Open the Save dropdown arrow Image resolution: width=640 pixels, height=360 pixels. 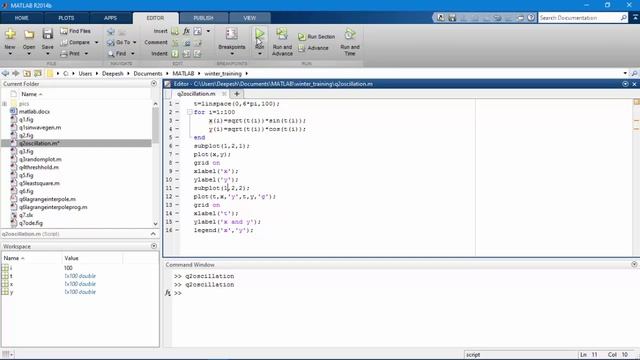pos(48,54)
